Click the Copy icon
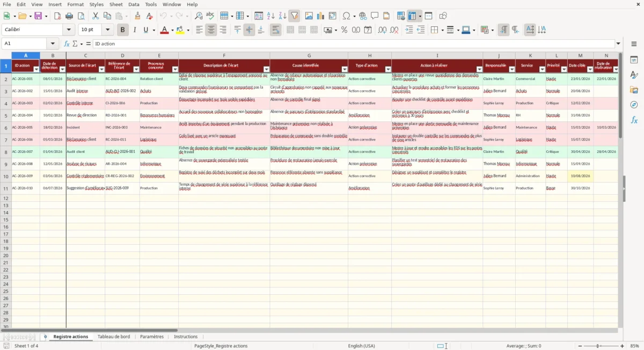 tap(107, 16)
